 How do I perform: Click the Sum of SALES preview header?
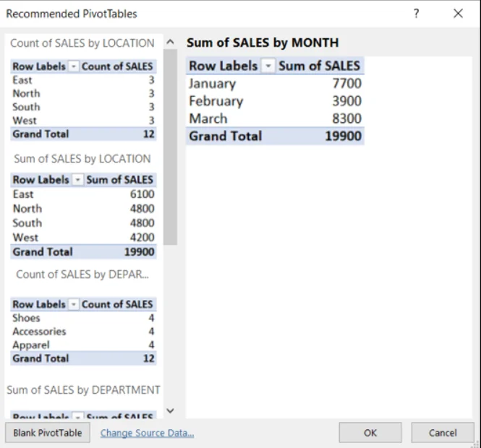pyautogui.click(x=319, y=66)
